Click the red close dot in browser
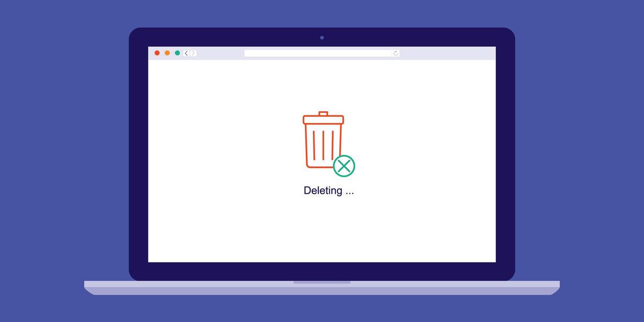The image size is (644, 322). click(x=157, y=53)
